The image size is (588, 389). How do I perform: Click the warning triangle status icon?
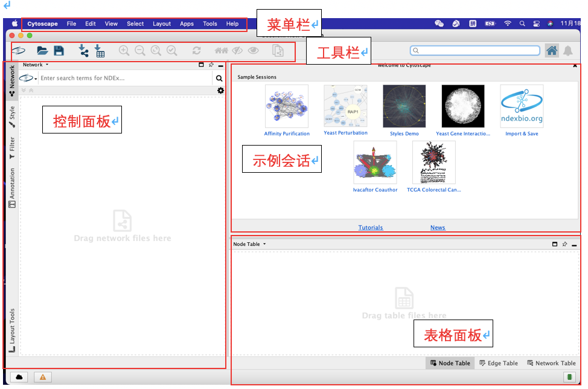[43, 377]
